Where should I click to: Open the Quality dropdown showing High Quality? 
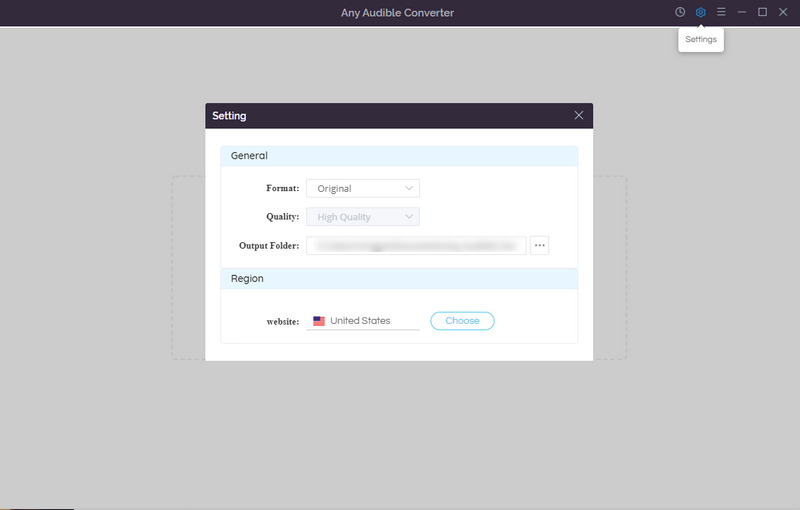click(363, 217)
